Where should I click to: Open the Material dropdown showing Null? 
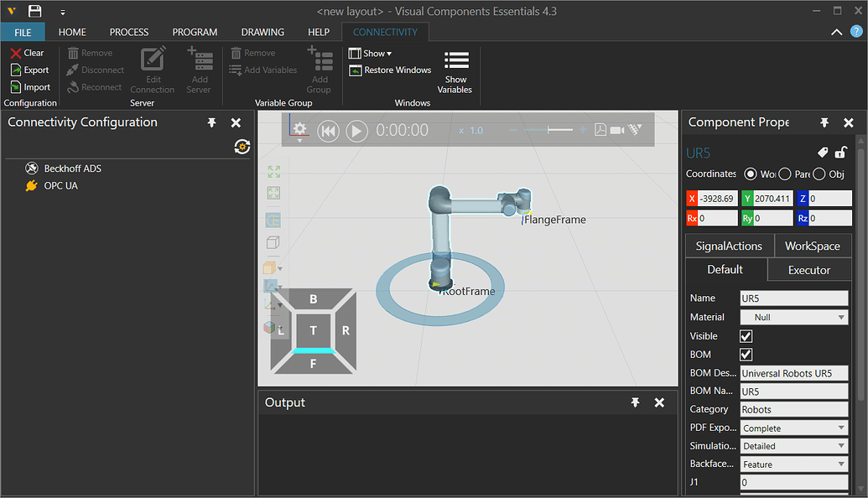793,316
